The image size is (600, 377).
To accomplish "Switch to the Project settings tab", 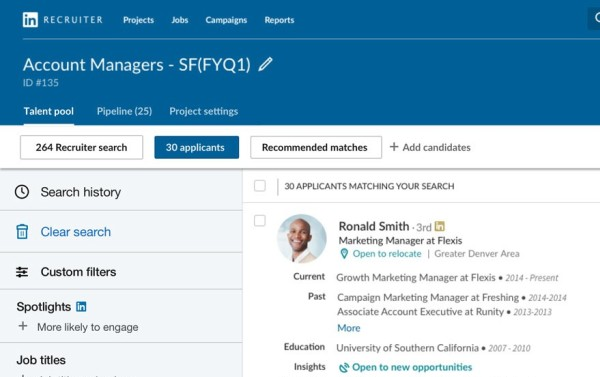I will coord(204,111).
